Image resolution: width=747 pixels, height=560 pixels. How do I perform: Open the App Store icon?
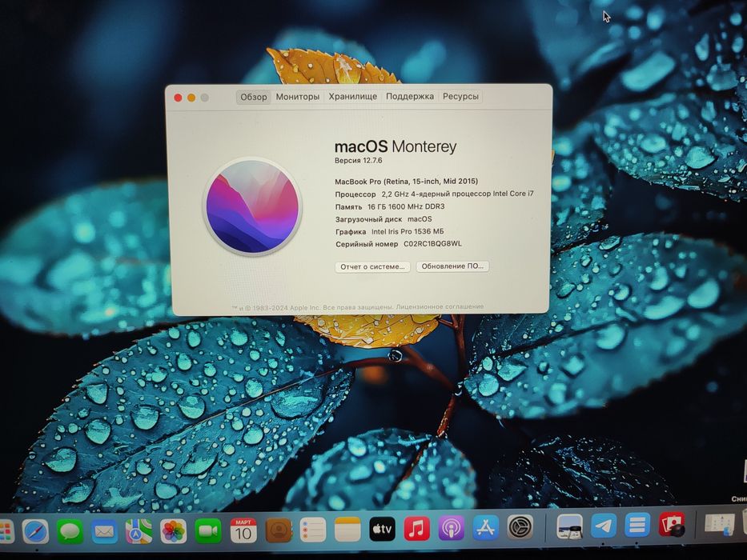tap(485, 528)
